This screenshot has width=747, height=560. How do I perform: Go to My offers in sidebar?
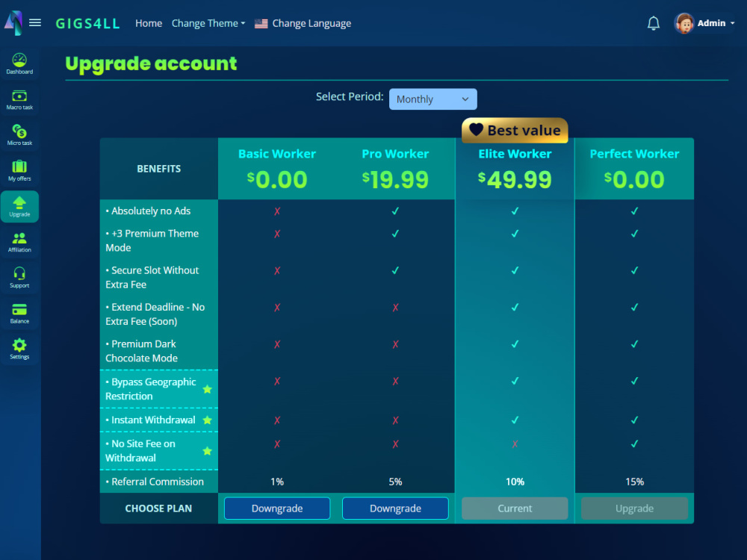click(19, 171)
